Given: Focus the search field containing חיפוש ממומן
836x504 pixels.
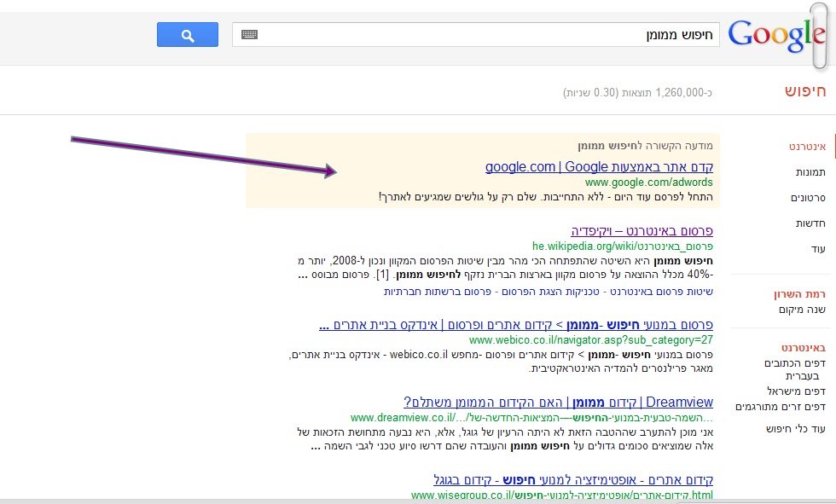Looking at the screenshot, I should tap(476, 35).
